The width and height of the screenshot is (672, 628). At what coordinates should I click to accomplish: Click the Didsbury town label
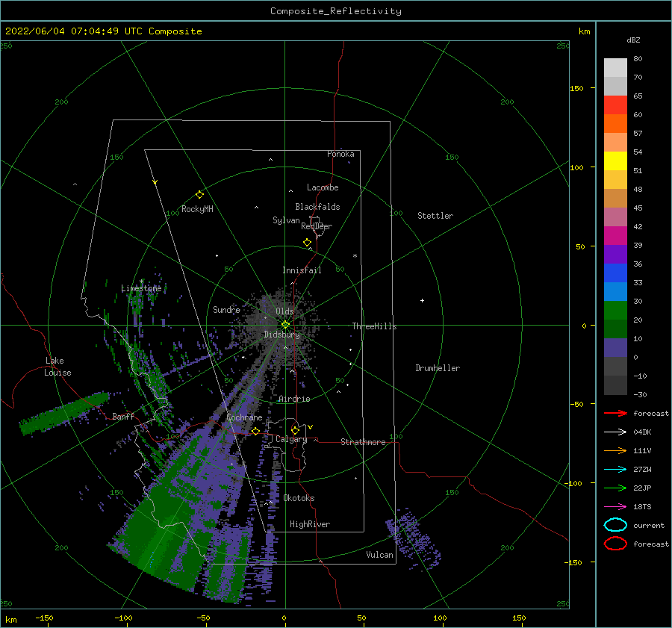click(281, 335)
